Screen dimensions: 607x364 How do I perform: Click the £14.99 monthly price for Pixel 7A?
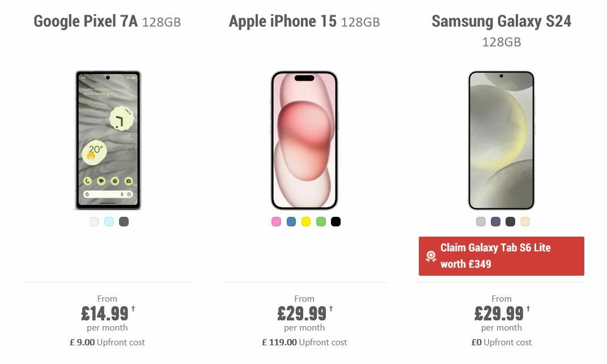pyautogui.click(x=107, y=312)
